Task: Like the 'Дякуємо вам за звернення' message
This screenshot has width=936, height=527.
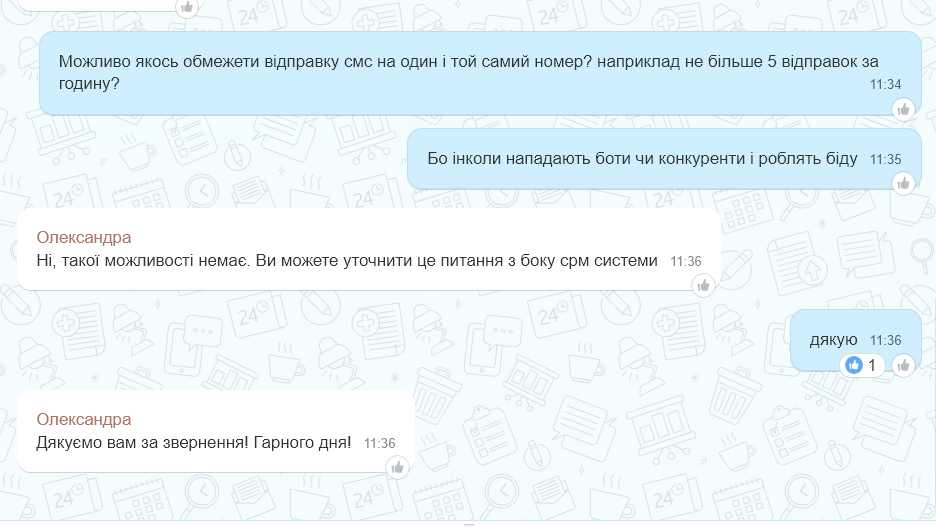Action: 397,468
